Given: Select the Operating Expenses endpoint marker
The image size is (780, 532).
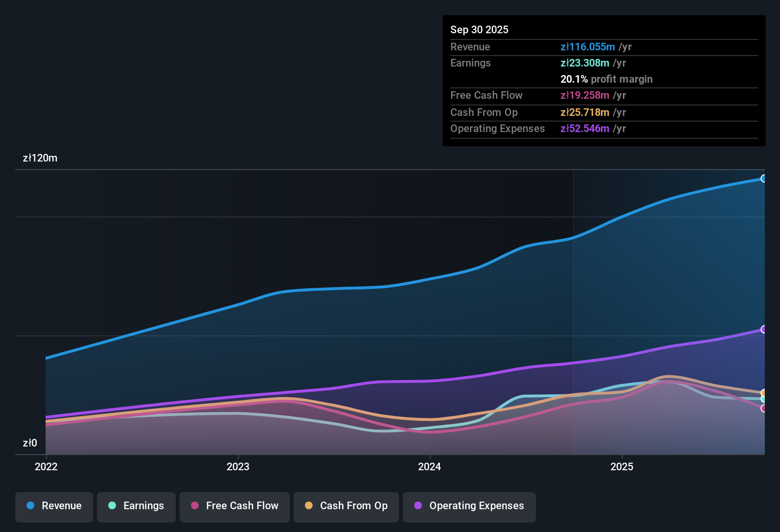Looking at the screenshot, I should click(x=764, y=329).
